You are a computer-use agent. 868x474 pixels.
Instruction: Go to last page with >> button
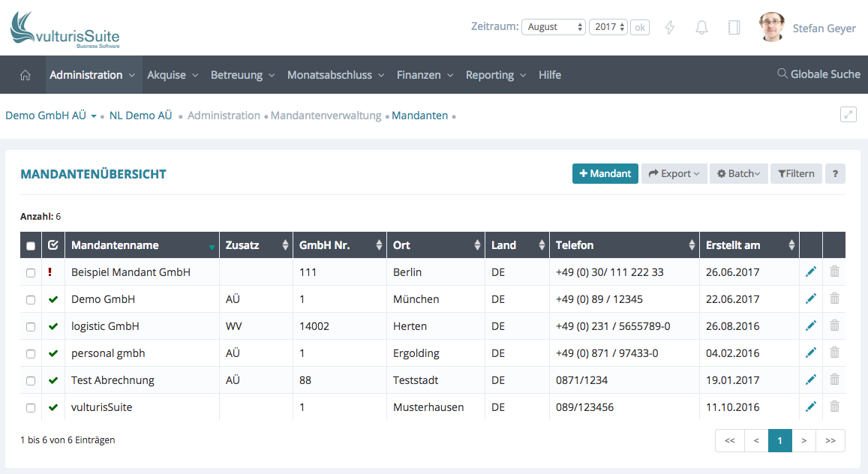tap(830, 441)
